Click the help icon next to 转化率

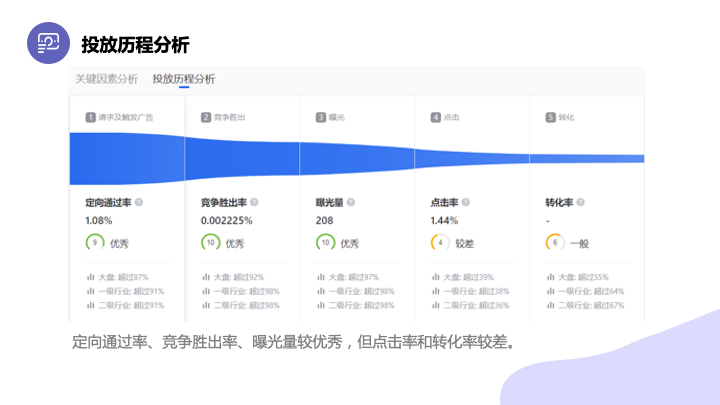[580, 202]
